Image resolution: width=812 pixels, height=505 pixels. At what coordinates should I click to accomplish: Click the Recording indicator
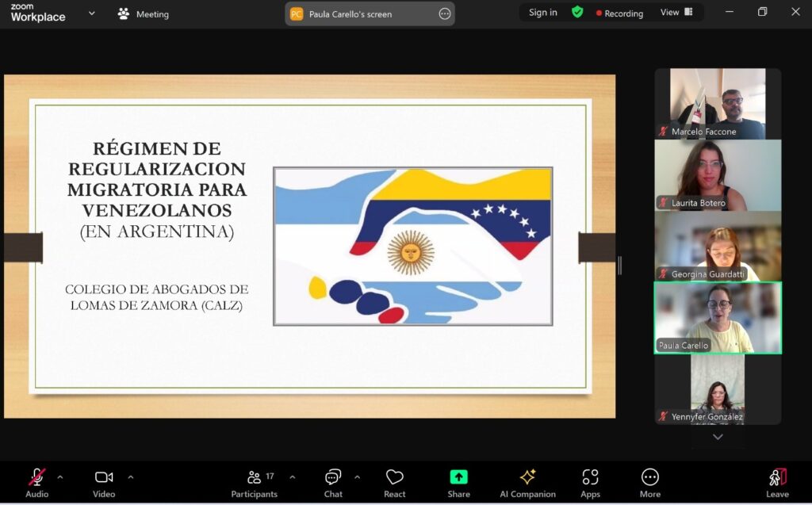point(619,13)
